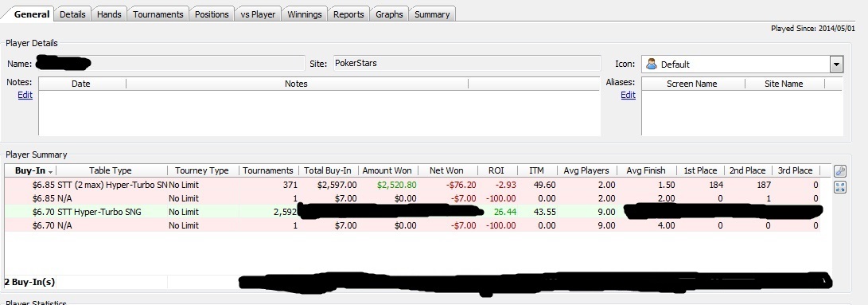Screen dimensions: 868x305
Task: Click the 26.44 ROI value
Action: pyautogui.click(x=506, y=212)
